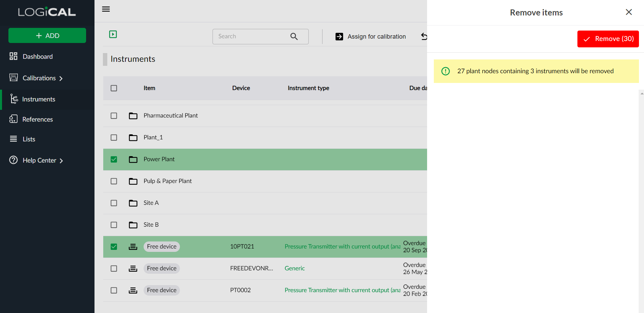Viewport: 644px width, 313px height.
Task: Click the scrollbar up arrow in Remove panel
Action: [642, 93]
